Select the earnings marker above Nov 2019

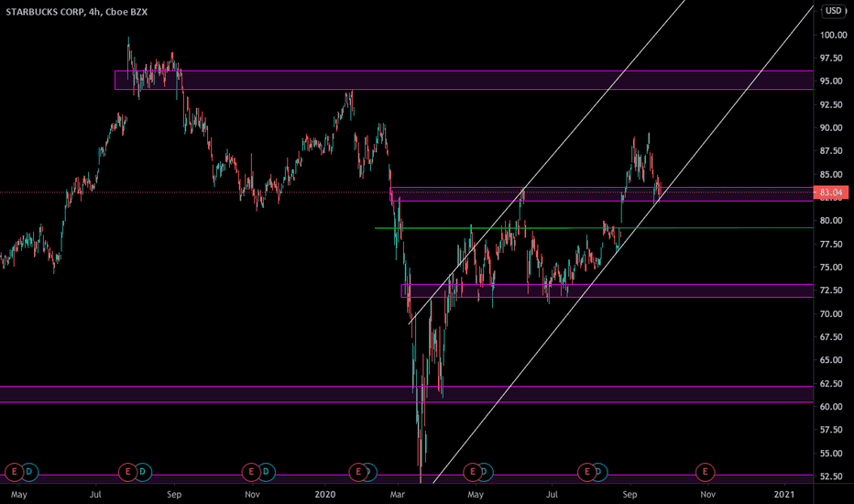pos(251,472)
